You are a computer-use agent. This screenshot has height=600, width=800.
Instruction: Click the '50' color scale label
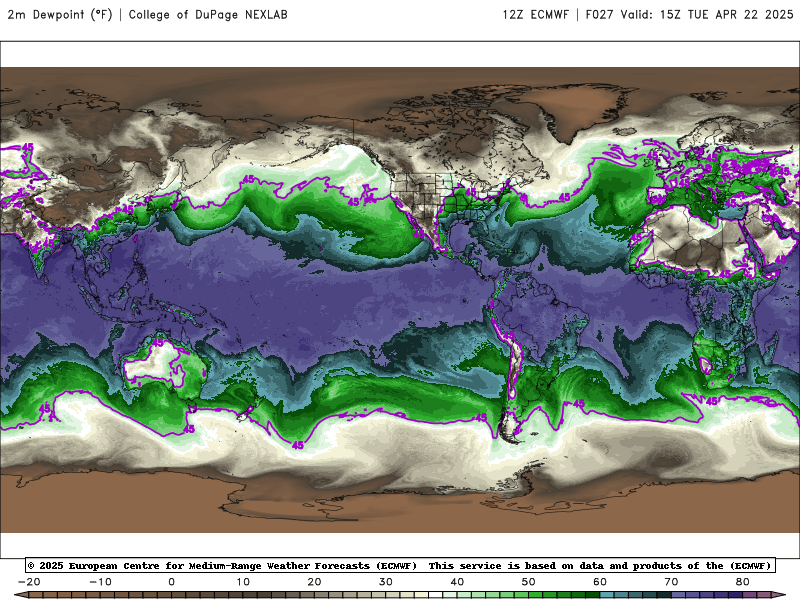(x=529, y=582)
